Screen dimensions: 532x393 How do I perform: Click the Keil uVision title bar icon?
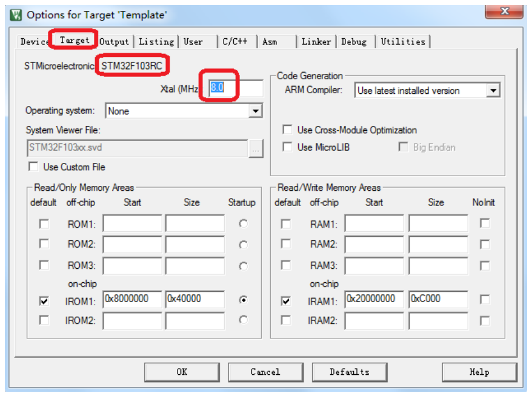pos(16,15)
